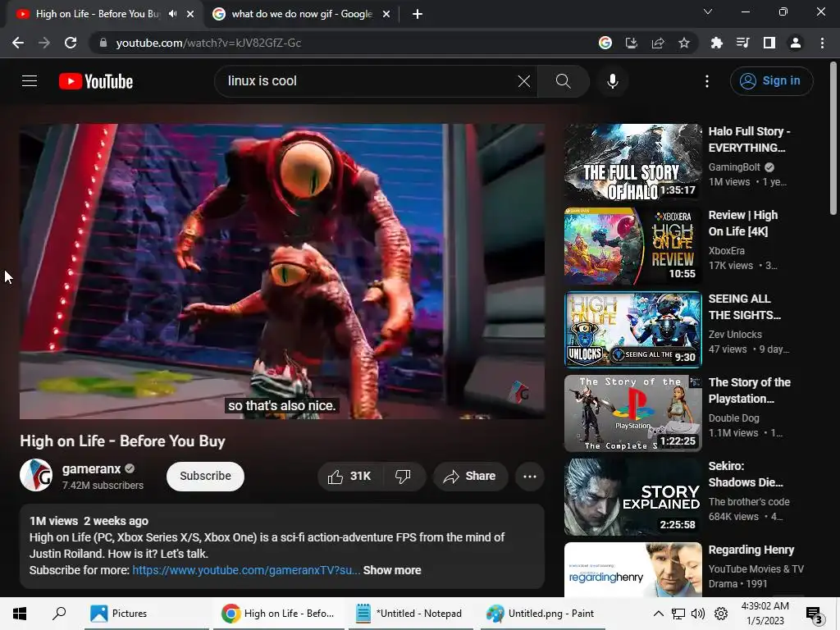Open Chrome extensions puzzle icon
Image resolution: width=840 pixels, height=630 pixels.
(x=716, y=43)
